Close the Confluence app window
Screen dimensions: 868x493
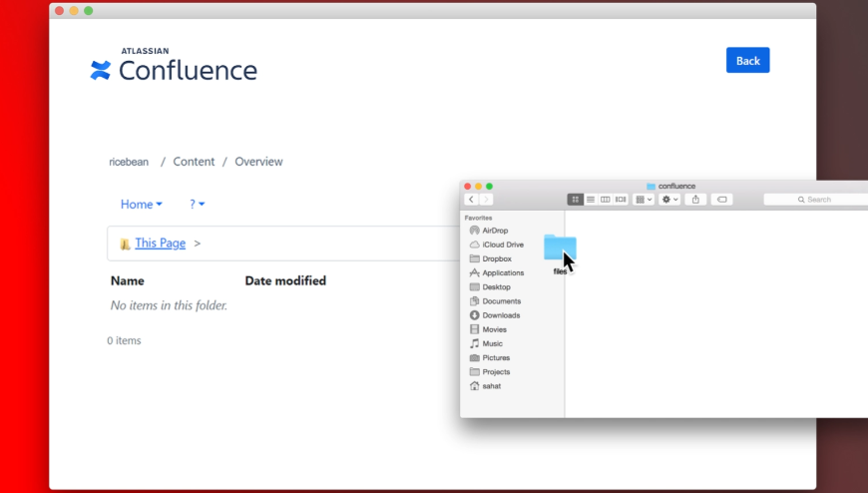59,11
